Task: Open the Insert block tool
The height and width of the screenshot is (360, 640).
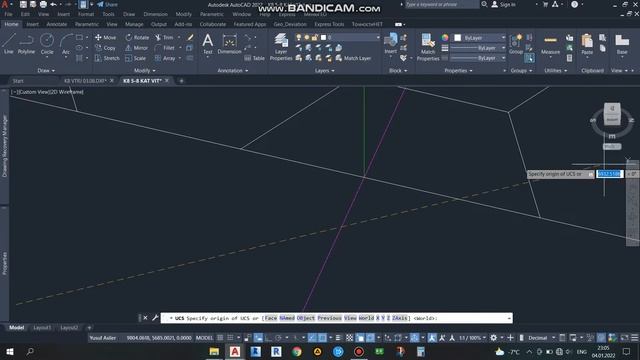Action: coord(391,44)
